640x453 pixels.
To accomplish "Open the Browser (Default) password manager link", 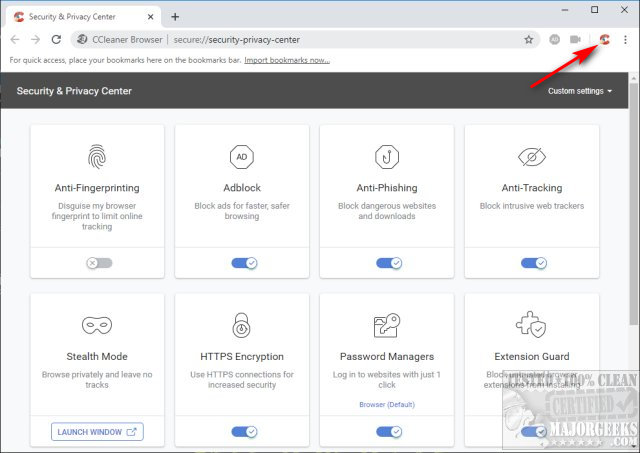I will pyautogui.click(x=387, y=404).
